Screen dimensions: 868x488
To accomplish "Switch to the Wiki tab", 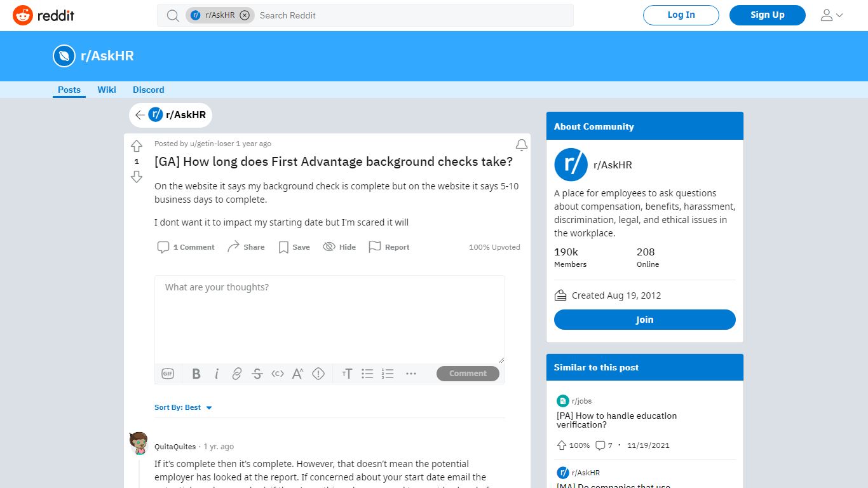I will [107, 90].
